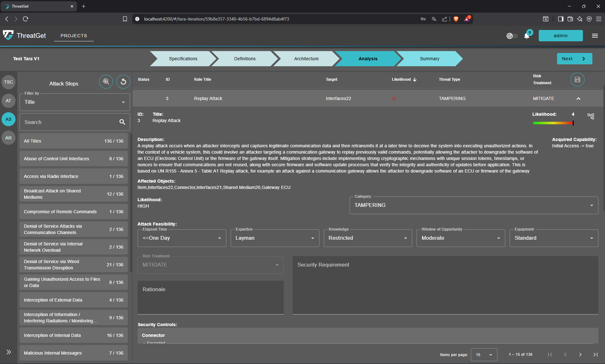Go to the Architecture step tab
This screenshot has width=605, height=364.
pyautogui.click(x=306, y=59)
